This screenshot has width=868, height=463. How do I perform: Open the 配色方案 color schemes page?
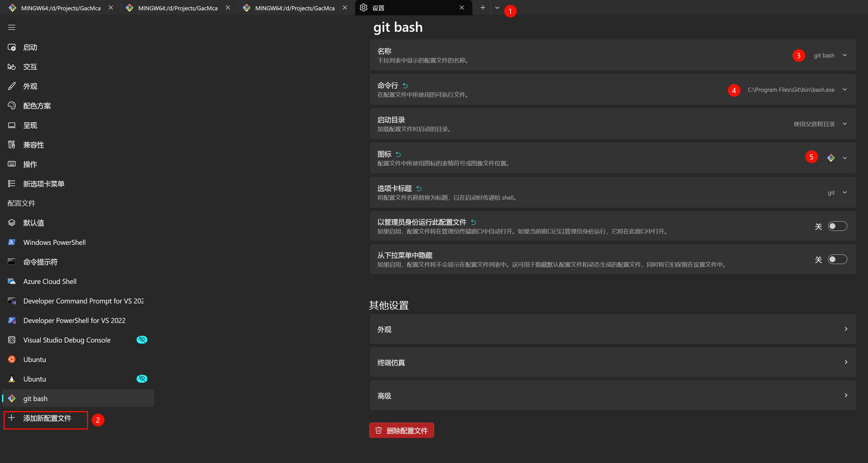tap(37, 106)
